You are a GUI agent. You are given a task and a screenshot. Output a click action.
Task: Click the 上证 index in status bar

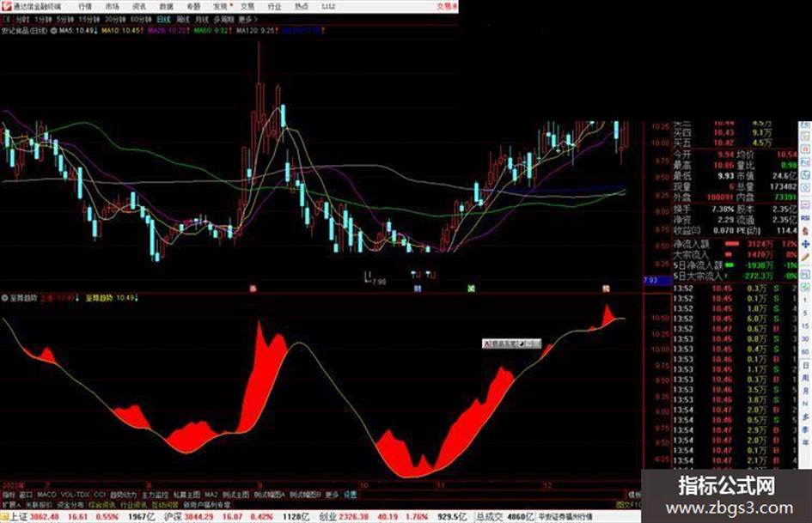[x=19, y=517]
